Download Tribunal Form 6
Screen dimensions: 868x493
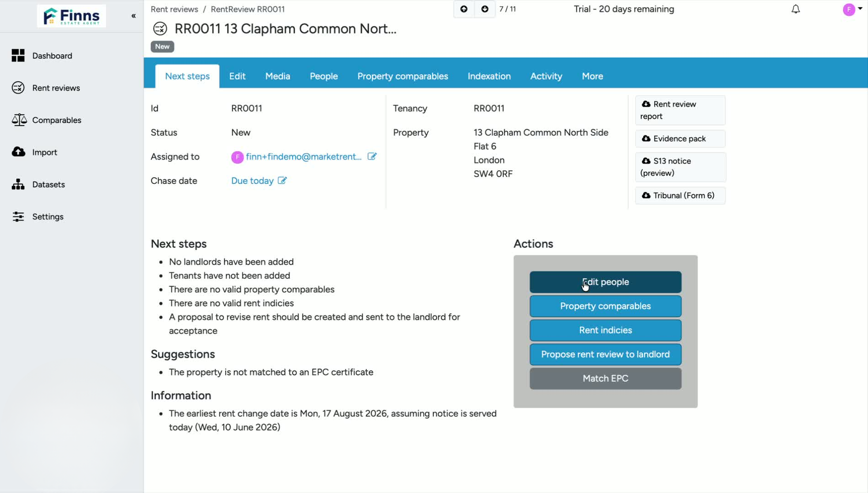(x=680, y=195)
